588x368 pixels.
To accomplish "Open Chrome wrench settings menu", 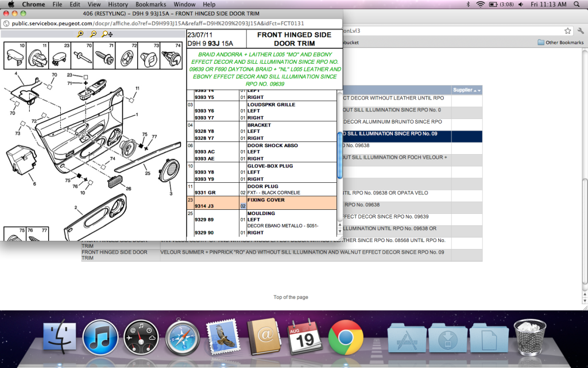I will (x=581, y=31).
